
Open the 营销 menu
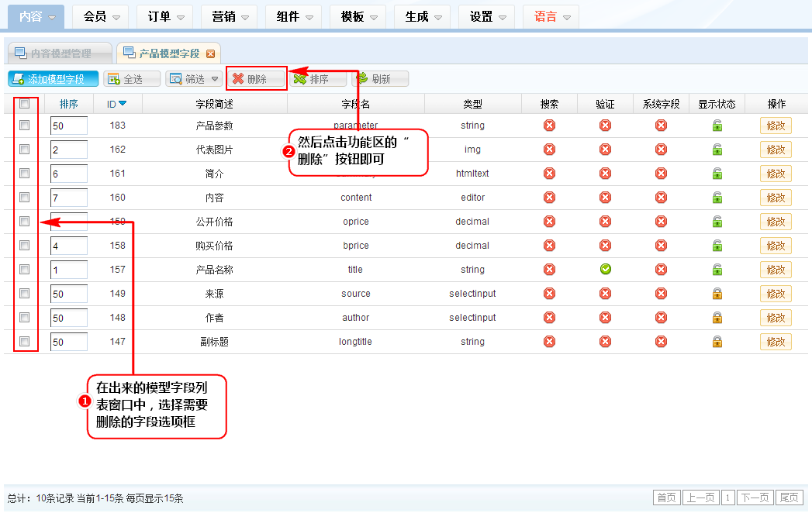(x=229, y=16)
